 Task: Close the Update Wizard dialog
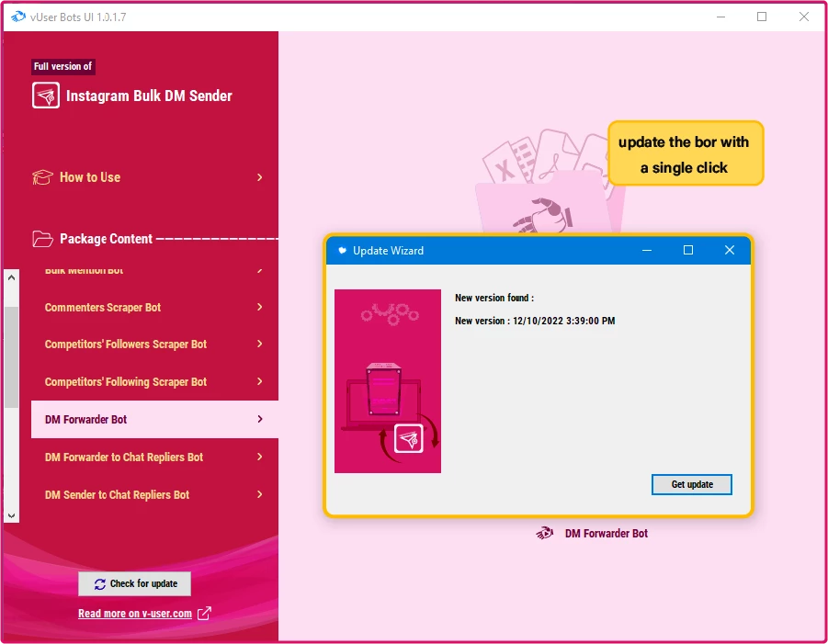(x=730, y=250)
